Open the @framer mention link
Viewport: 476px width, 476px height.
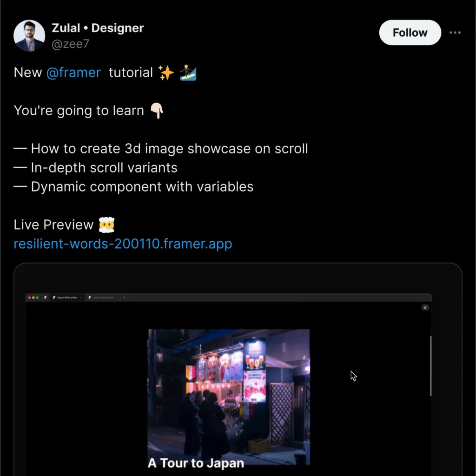click(x=73, y=73)
